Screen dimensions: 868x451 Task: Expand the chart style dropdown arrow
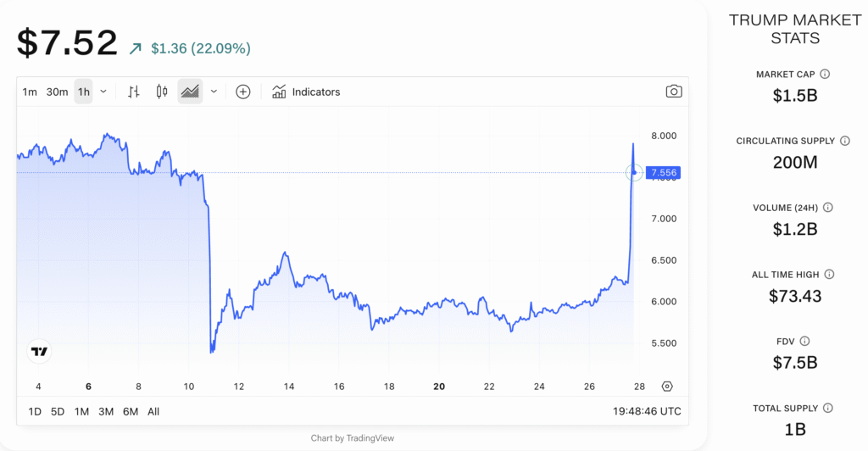pos(214,92)
